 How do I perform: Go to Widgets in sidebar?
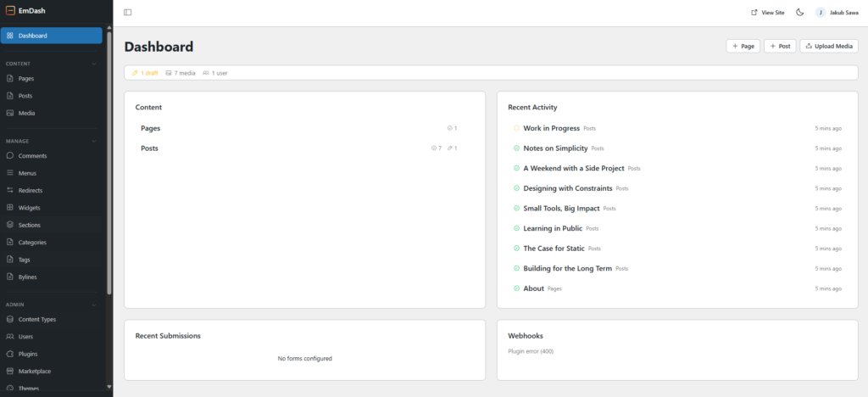[29, 208]
